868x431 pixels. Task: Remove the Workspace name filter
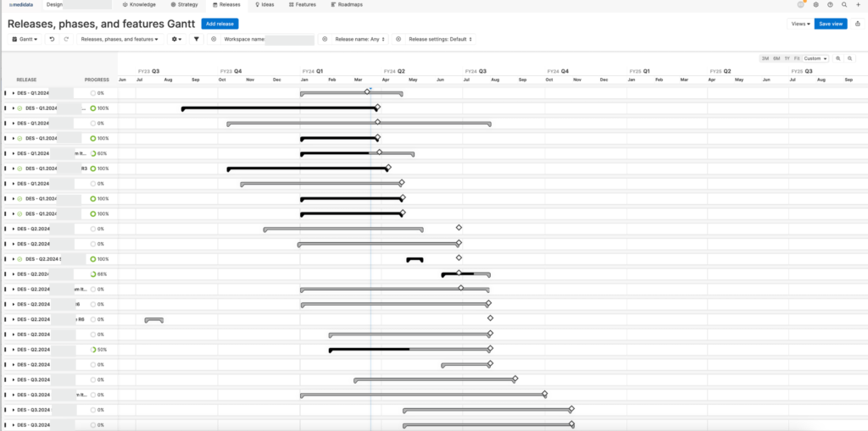tap(214, 39)
